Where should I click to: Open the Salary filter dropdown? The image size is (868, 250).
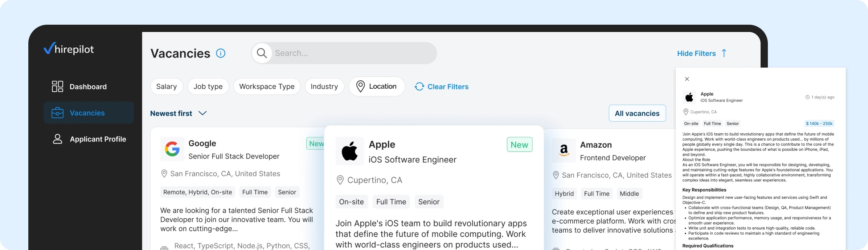pos(167,86)
